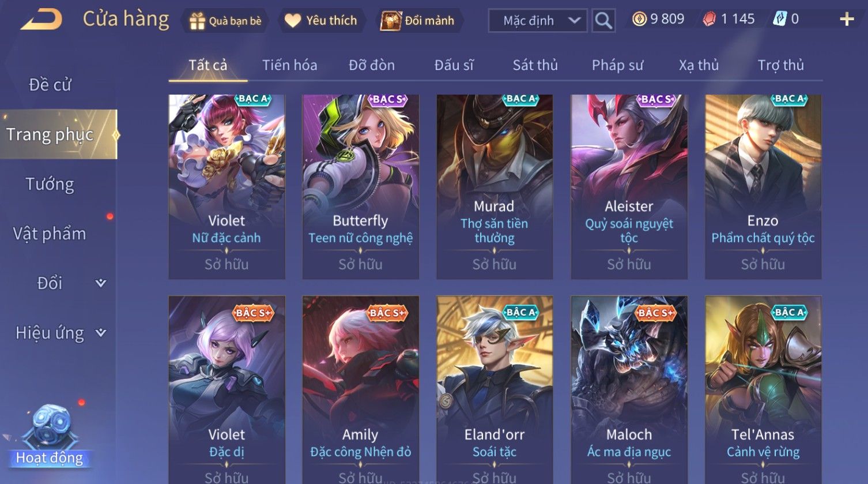
Task: Click the red ruby currency icon
Action: [x=710, y=19]
